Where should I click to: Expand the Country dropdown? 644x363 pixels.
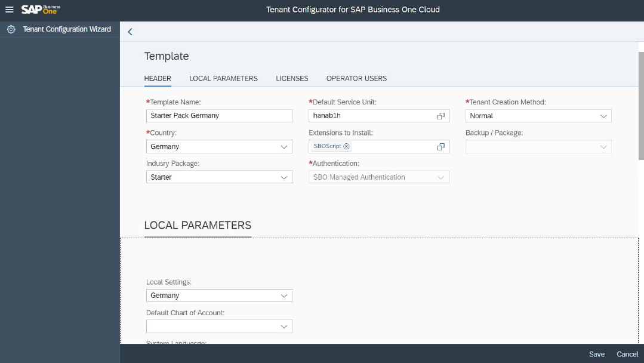[x=284, y=147]
